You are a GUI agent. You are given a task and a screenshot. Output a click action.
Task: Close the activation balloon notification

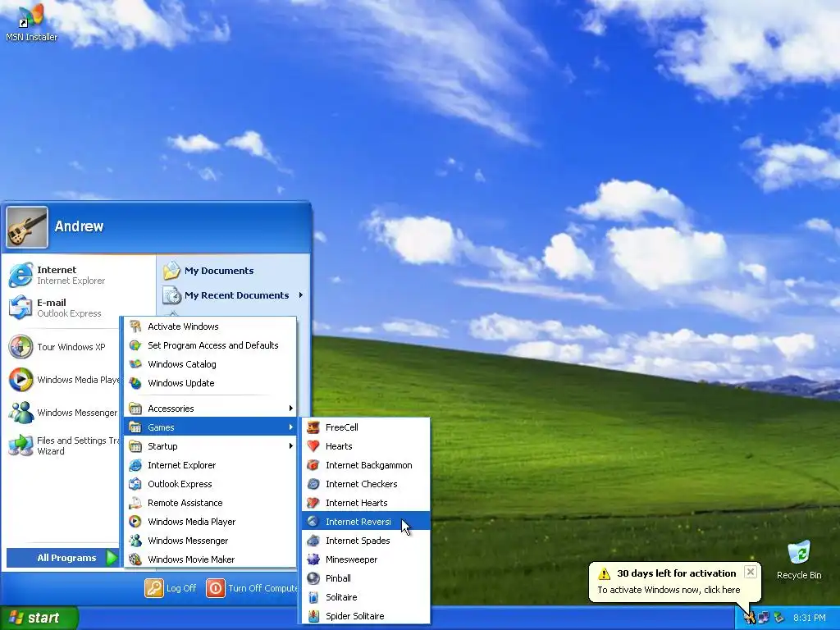[751, 572]
